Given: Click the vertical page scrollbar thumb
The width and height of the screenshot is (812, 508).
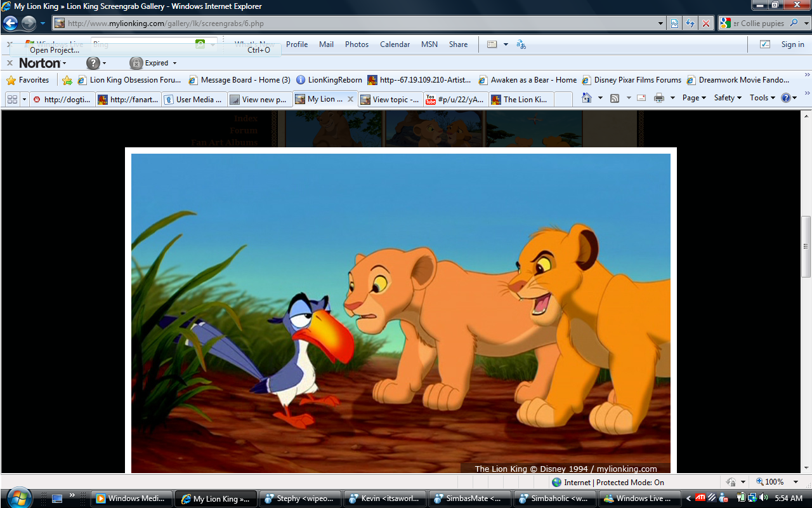Looking at the screenshot, I should (x=806, y=246).
